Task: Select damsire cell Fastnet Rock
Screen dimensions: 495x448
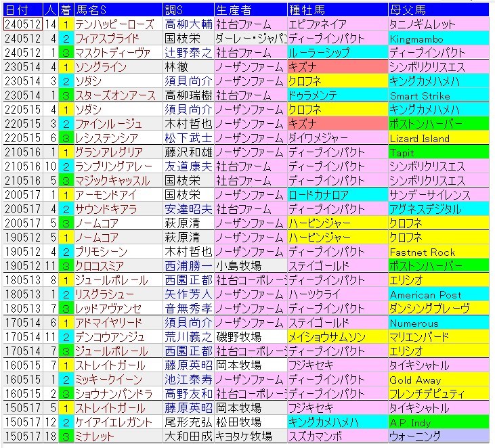Action: click(x=439, y=252)
